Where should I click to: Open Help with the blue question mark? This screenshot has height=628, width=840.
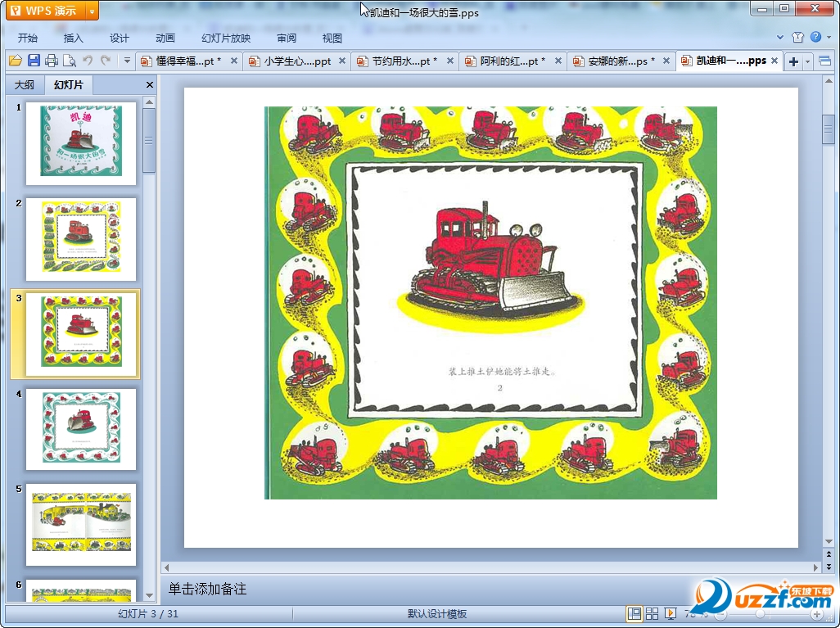(815, 37)
